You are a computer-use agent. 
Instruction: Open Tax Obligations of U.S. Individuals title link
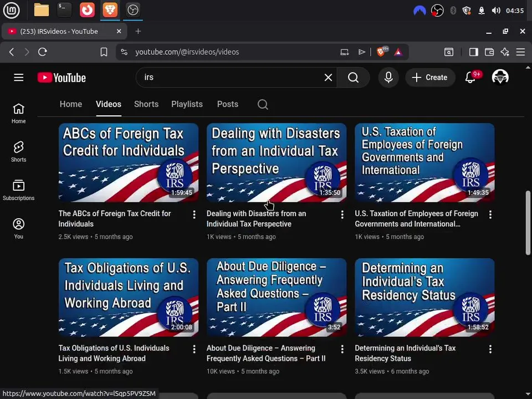(114, 353)
